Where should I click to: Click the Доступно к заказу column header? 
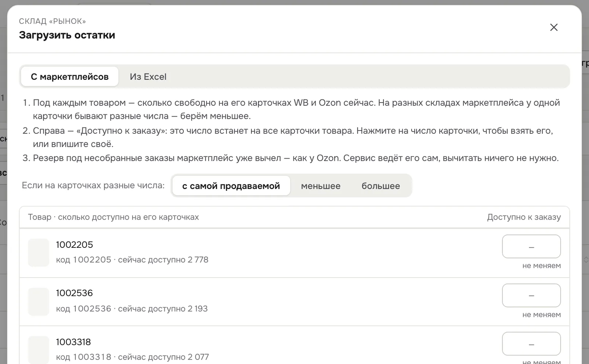coord(524,217)
